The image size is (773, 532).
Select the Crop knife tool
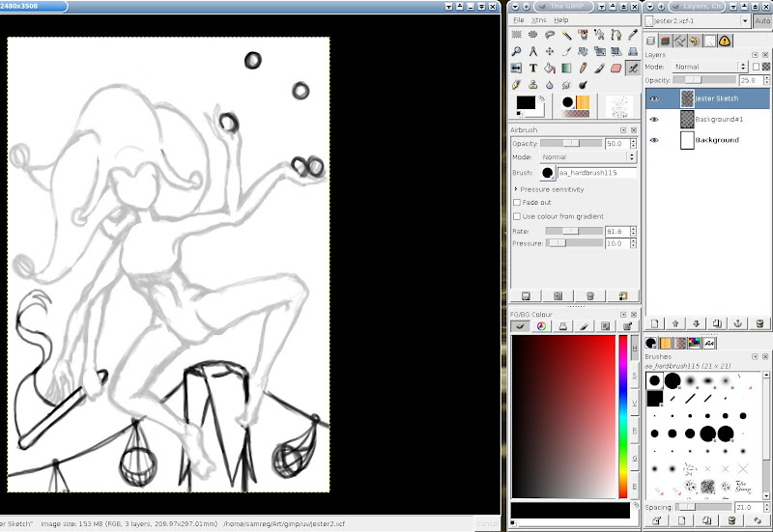(x=566, y=51)
